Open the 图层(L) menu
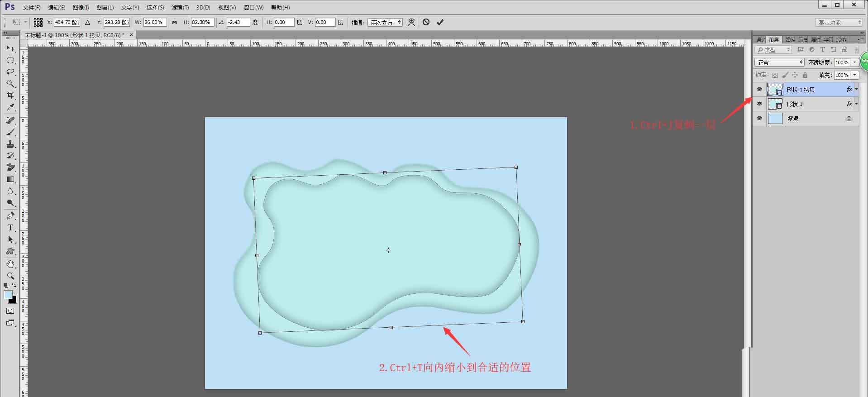The height and width of the screenshot is (397, 868). 105,8
